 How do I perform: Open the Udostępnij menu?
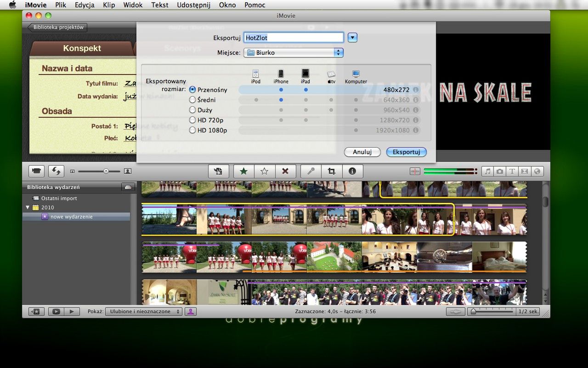(193, 5)
